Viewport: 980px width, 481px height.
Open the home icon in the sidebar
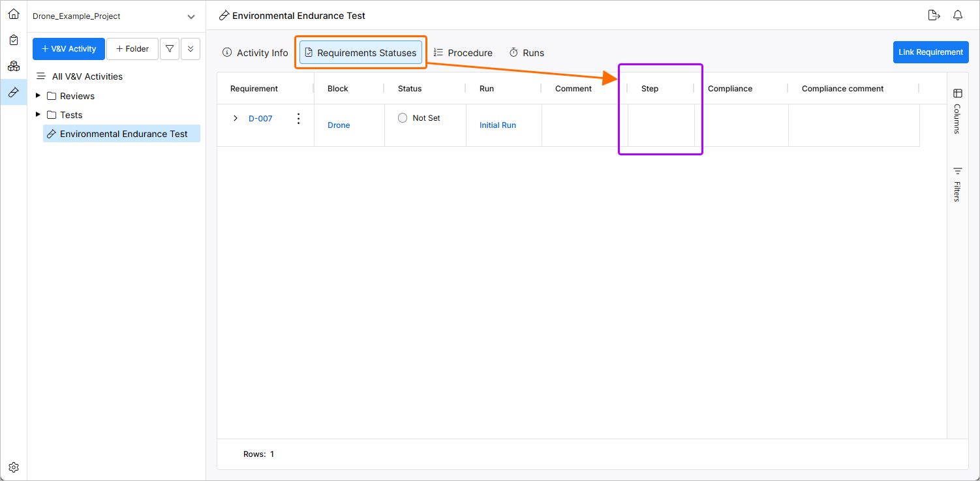click(14, 14)
